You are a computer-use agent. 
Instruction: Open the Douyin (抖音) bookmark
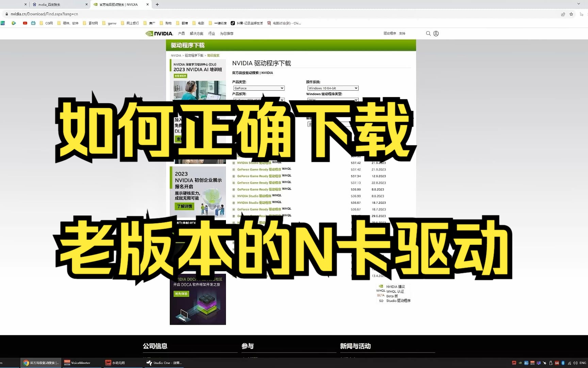pyautogui.click(x=247, y=23)
